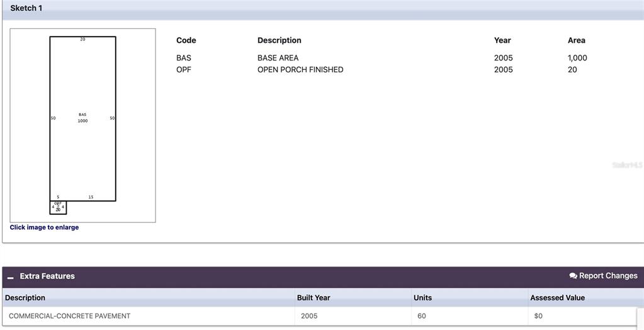Select the BAS code entry
Viewport: 644px width, 330px height.
[x=184, y=58]
